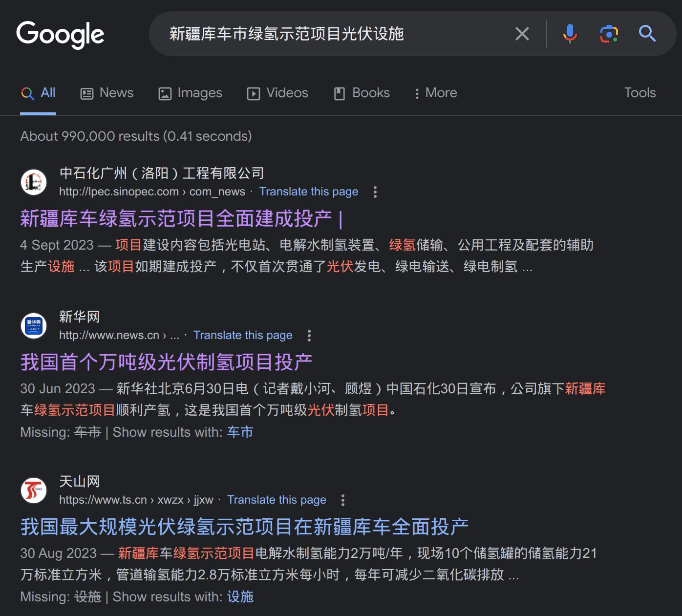Switch to the Images tab
The width and height of the screenshot is (682, 616).
191,93
